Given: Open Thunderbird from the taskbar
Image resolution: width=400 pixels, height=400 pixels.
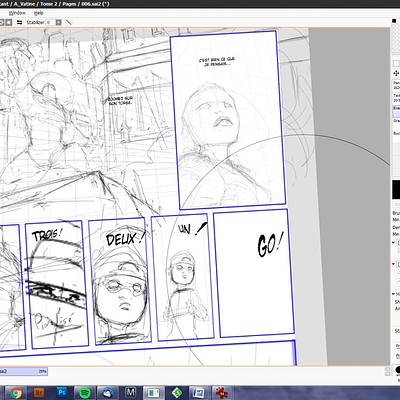Looking at the screenshot, I should coord(108,393).
